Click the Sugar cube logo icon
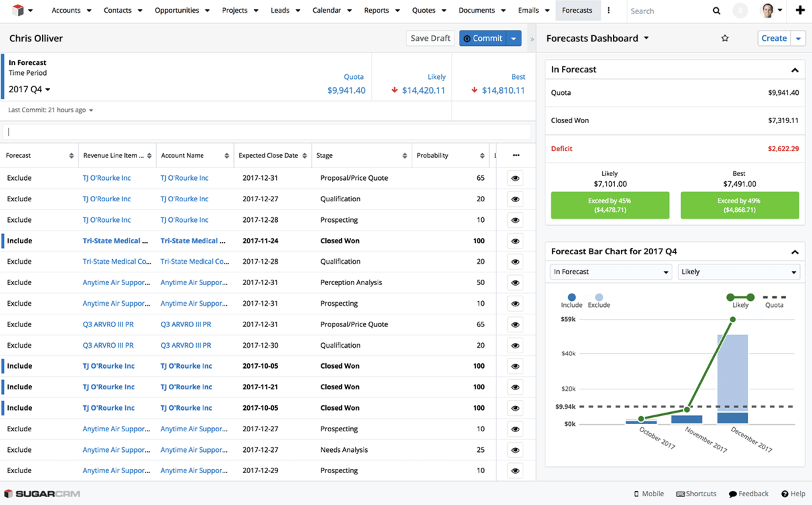This screenshot has height=505, width=812. coord(18,10)
